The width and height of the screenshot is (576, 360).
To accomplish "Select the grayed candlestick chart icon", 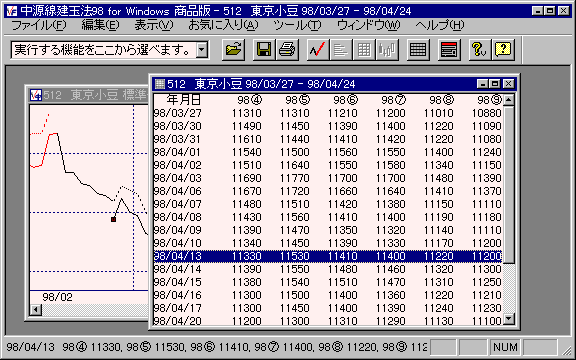I will point(387,50).
